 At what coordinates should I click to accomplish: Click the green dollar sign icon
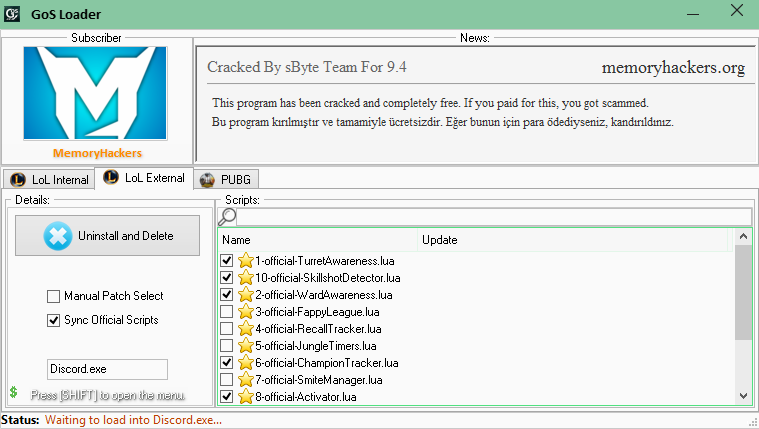[x=14, y=392]
